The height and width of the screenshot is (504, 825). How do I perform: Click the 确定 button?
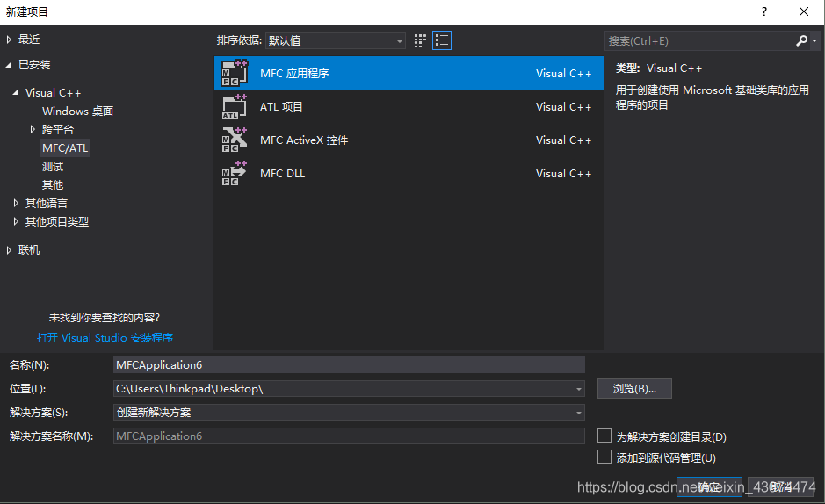click(x=709, y=486)
